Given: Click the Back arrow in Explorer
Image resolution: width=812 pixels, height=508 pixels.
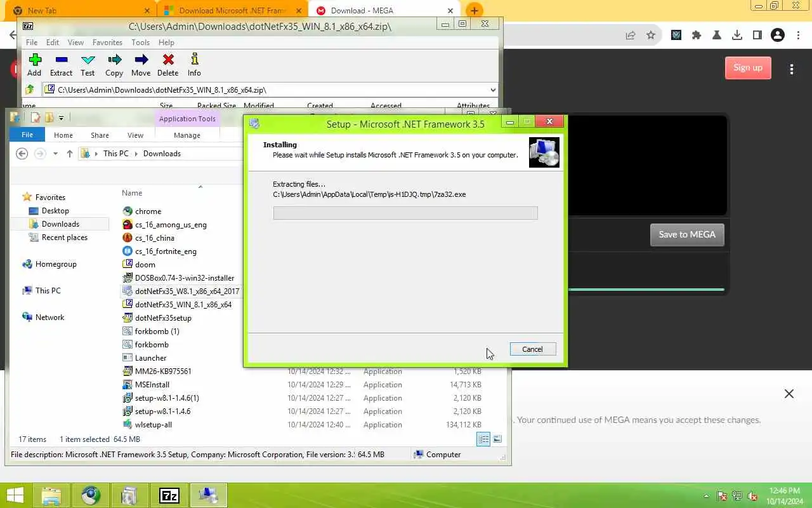Looking at the screenshot, I should click(22, 154).
